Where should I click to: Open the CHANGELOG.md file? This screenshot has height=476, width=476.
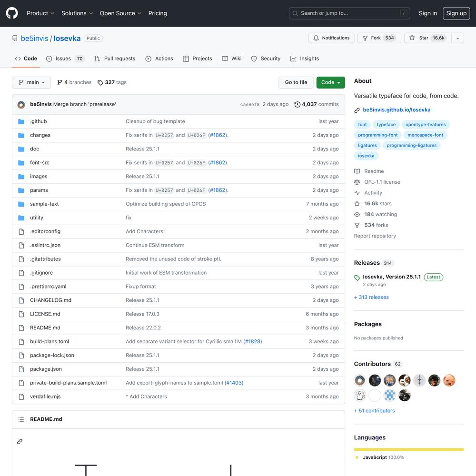click(51, 300)
